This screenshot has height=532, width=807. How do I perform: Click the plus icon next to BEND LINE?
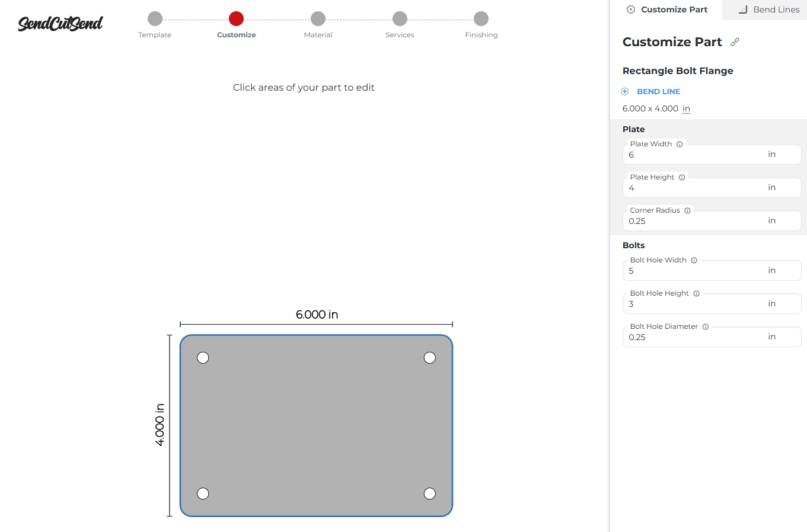(x=624, y=91)
